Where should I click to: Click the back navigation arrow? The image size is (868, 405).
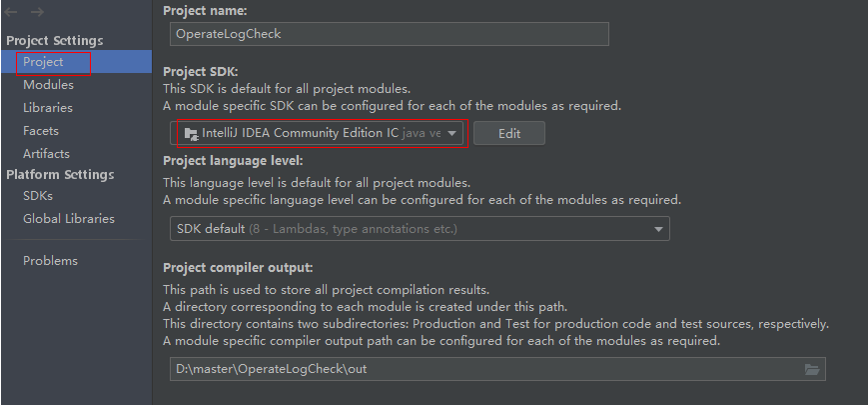[12, 12]
